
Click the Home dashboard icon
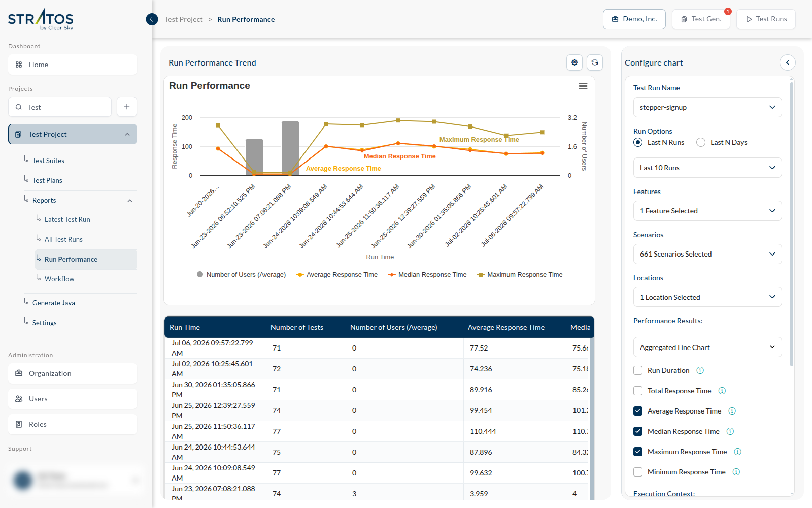[x=19, y=65]
